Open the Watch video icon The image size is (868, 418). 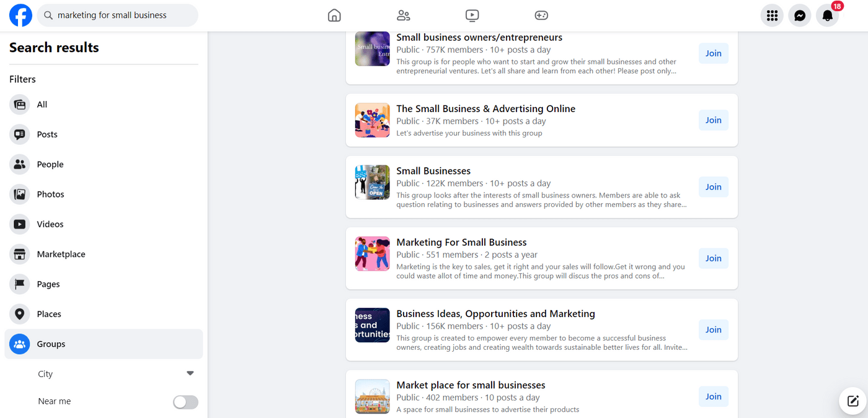point(472,15)
